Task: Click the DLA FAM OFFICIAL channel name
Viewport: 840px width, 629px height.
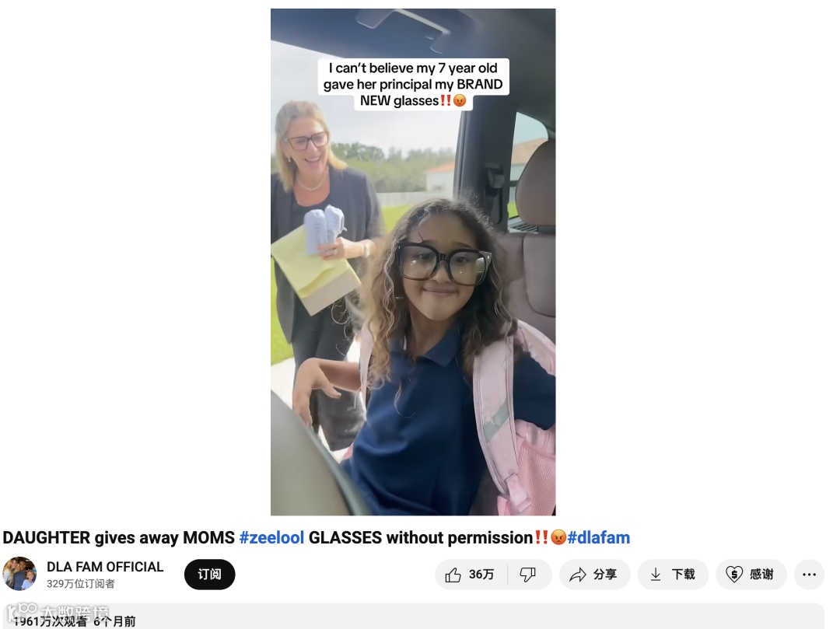Action: tap(105, 567)
